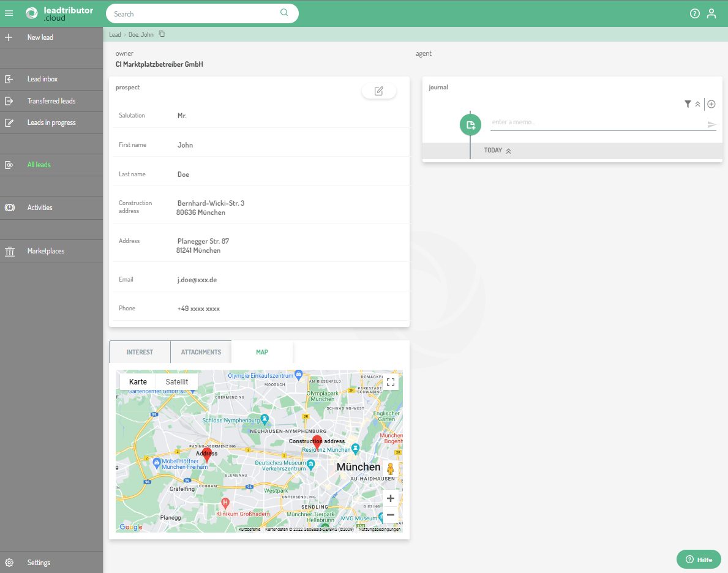728x573 pixels.
Task: Go to Lead inbox in sidebar
Action: tap(42, 79)
